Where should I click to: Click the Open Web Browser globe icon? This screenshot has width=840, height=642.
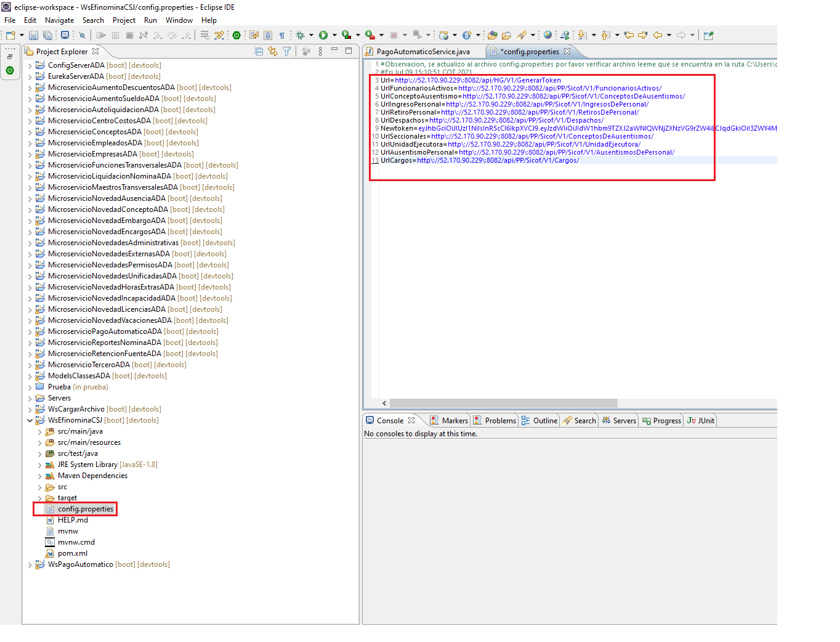click(x=547, y=36)
